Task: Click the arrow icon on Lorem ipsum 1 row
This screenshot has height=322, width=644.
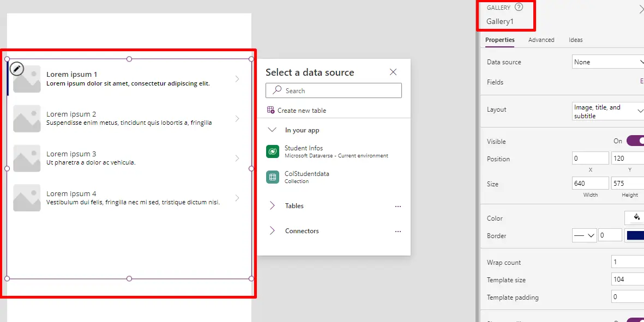Action: (x=237, y=79)
